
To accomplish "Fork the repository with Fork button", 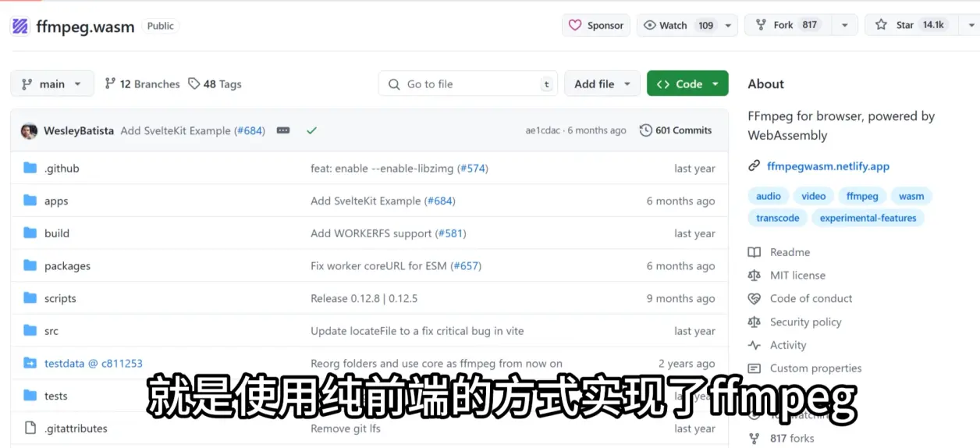I will [x=786, y=25].
